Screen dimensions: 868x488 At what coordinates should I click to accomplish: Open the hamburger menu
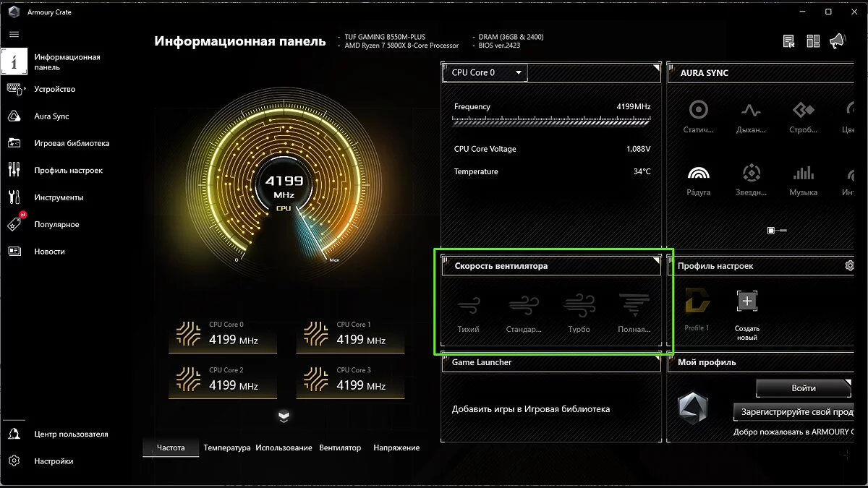[14, 34]
